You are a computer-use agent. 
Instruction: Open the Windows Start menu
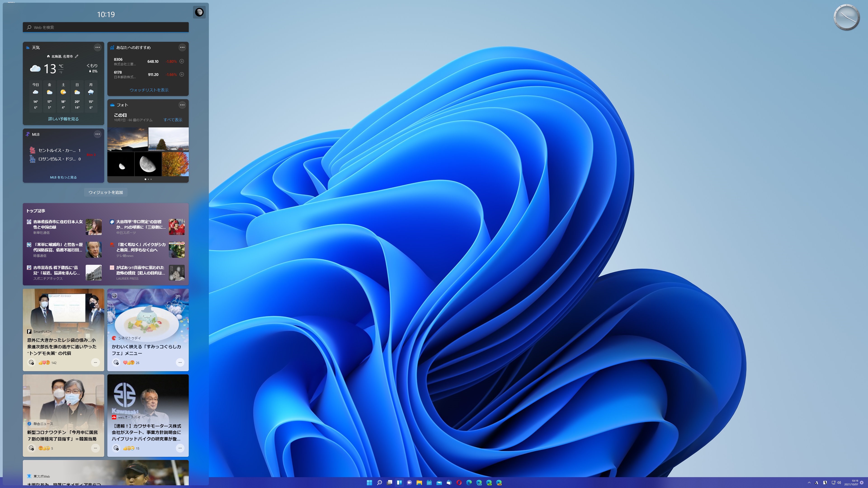(x=369, y=483)
